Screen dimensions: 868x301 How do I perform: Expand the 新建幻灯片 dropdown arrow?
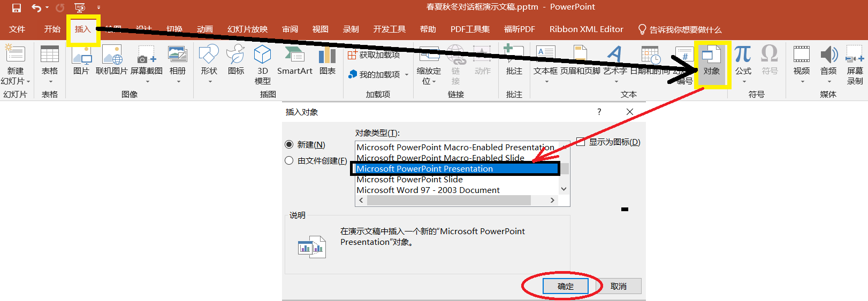point(28,81)
